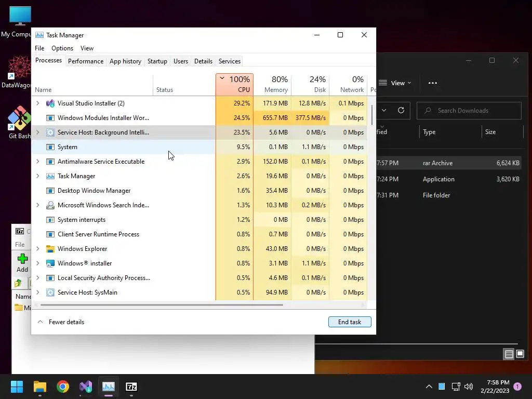Expand the Windows Explorer process row

pos(37,249)
